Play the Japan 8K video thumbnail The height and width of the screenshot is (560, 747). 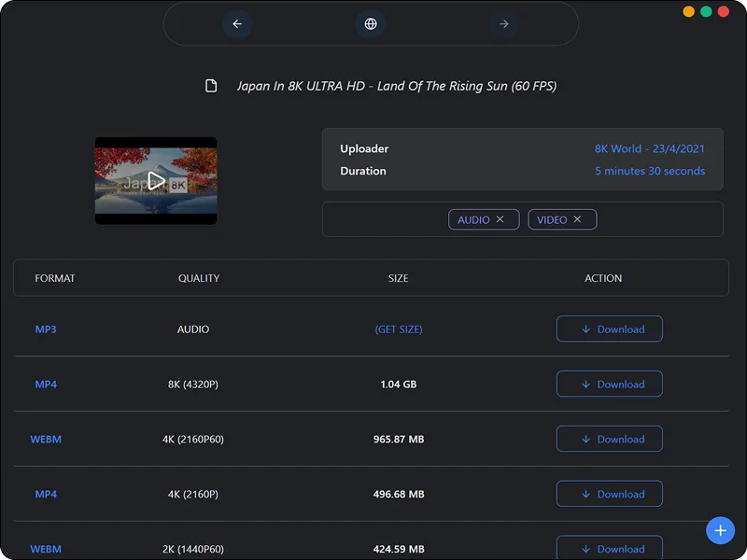pyautogui.click(x=156, y=181)
